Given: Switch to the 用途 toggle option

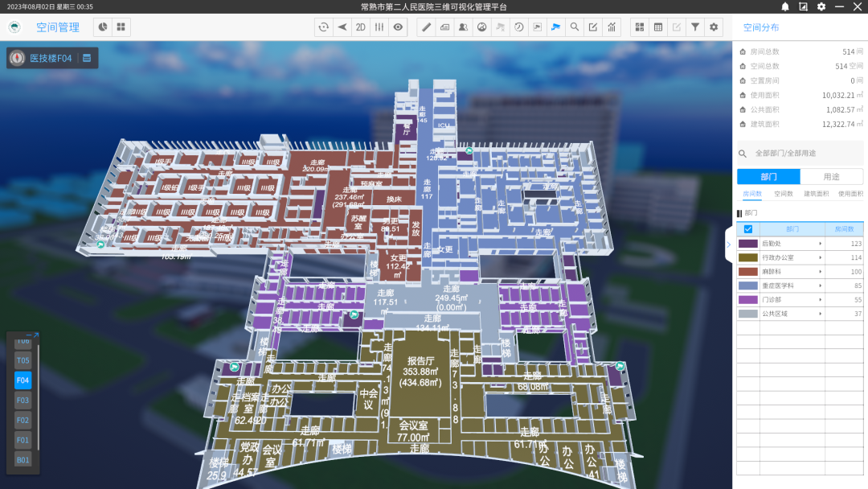Looking at the screenshot, I should 831,177.
